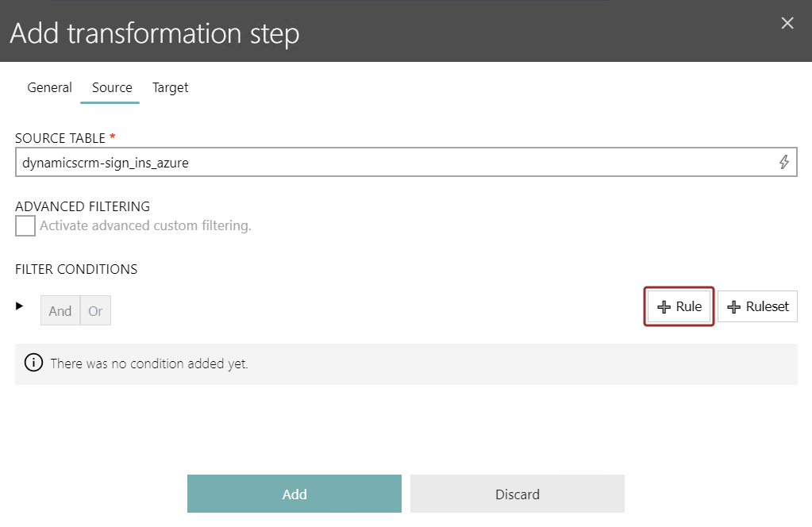
Task: Click the plus icon on the Rule button
Action: point(664,306)
